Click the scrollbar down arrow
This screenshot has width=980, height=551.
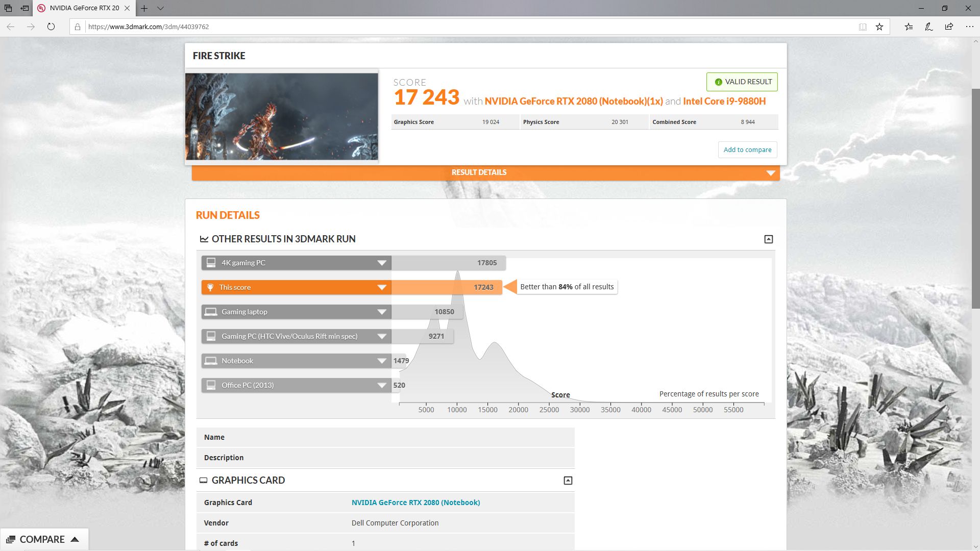[975, 547]
